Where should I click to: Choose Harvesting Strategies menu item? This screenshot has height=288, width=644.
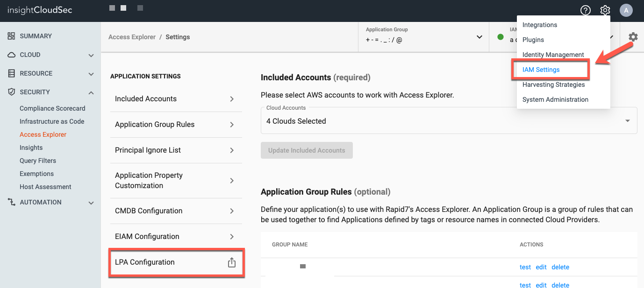click(553, 84)
